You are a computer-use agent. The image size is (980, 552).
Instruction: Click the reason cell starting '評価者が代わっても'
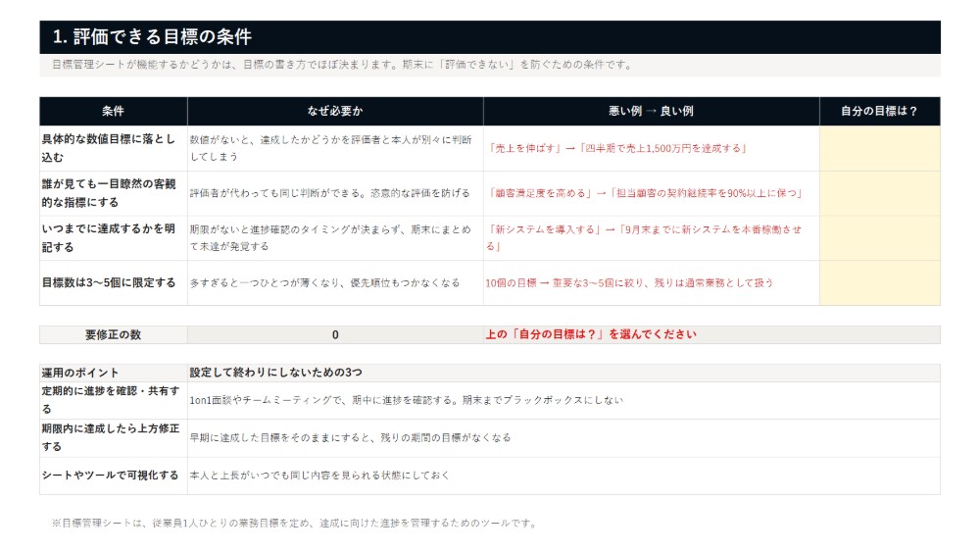(335, 193)
